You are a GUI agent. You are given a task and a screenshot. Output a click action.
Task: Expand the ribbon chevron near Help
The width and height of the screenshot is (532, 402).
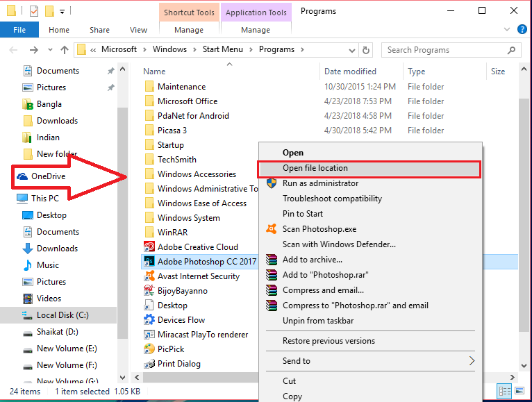[507, 29]
